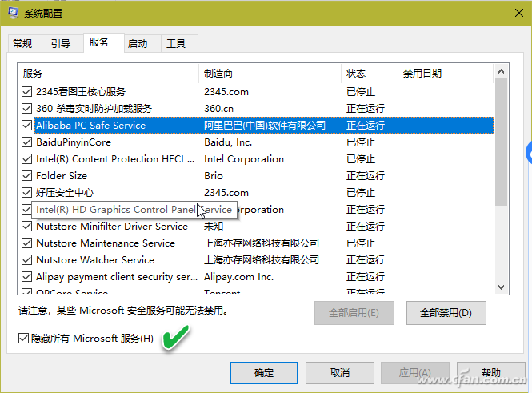Toggle Nutstore Maintenance Service checkbox

point(27,243)
